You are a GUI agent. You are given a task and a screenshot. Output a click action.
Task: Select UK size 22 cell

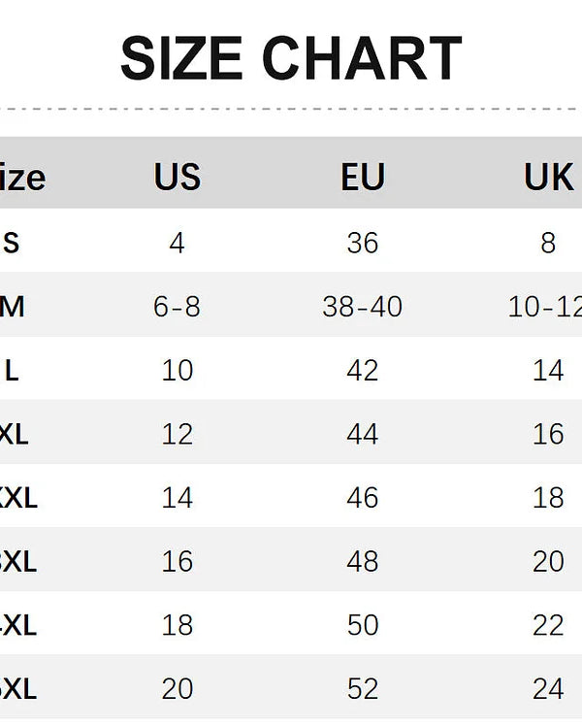pyautogui.click(x=548, y=625)
